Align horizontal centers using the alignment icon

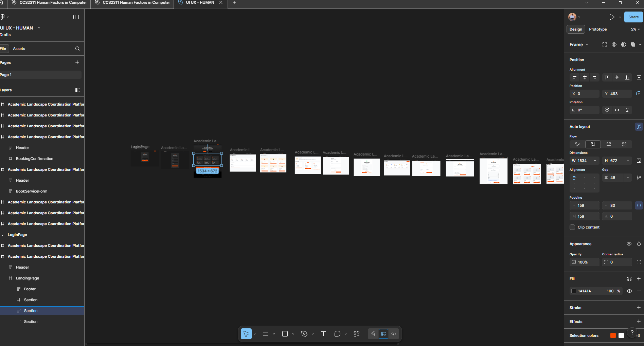pyautogui.click(x=585, y=77)
